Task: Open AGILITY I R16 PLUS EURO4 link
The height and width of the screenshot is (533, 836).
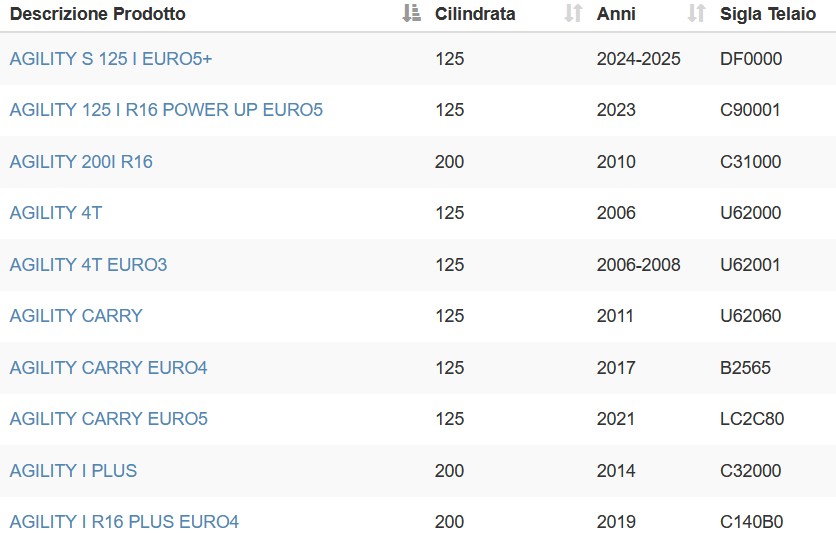Action: (x=124, y=521)
